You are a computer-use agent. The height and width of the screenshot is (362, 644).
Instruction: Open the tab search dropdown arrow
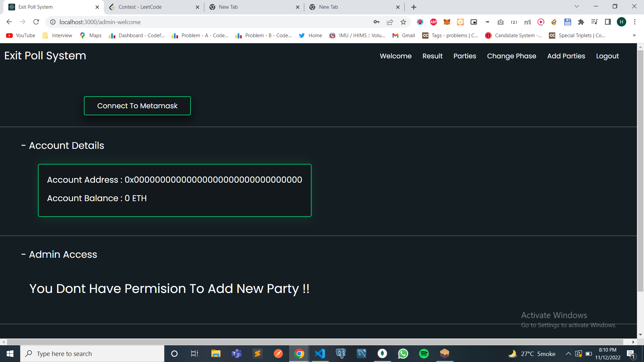click(x=577, y=7)
